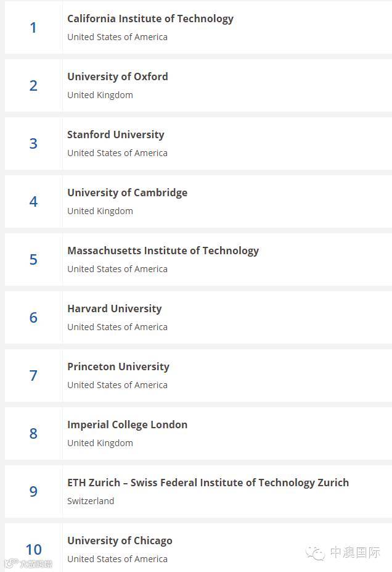
Task: Click rank number 10 cell
Action: (33, 547)
